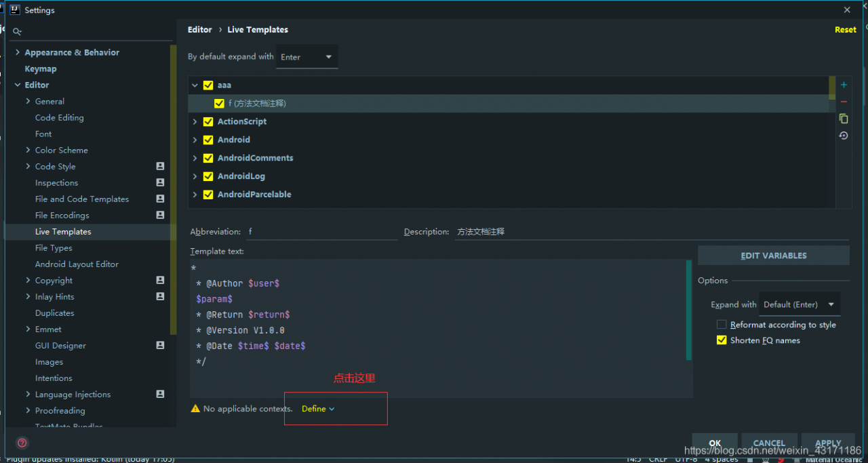The height and width of the screenshot is (463, 868).
Task: Select the f (方法文档注释) template row
Action: coord(508,103)
